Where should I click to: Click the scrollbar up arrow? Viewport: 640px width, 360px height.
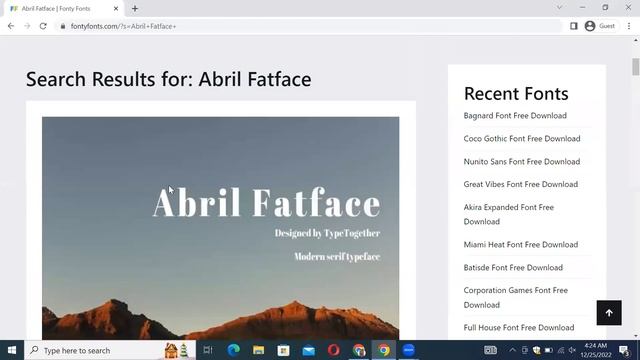(x=636, y=40)
